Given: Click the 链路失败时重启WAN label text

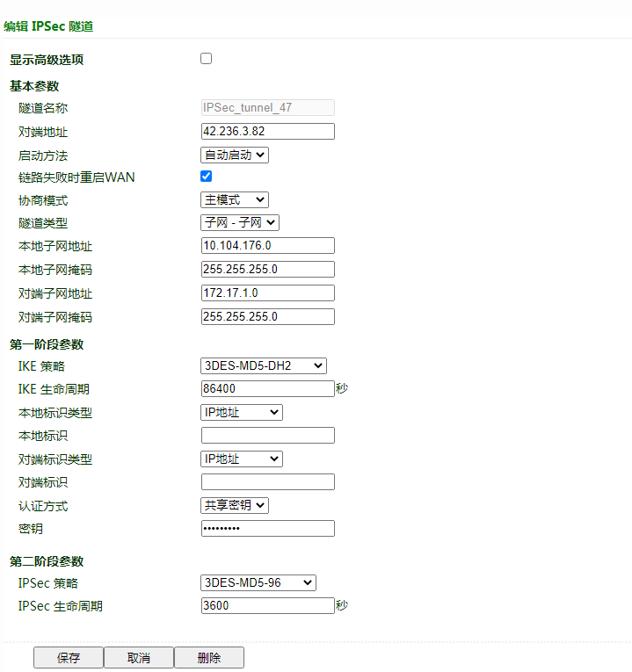Looking at the screenshot, I should (76, 177).
